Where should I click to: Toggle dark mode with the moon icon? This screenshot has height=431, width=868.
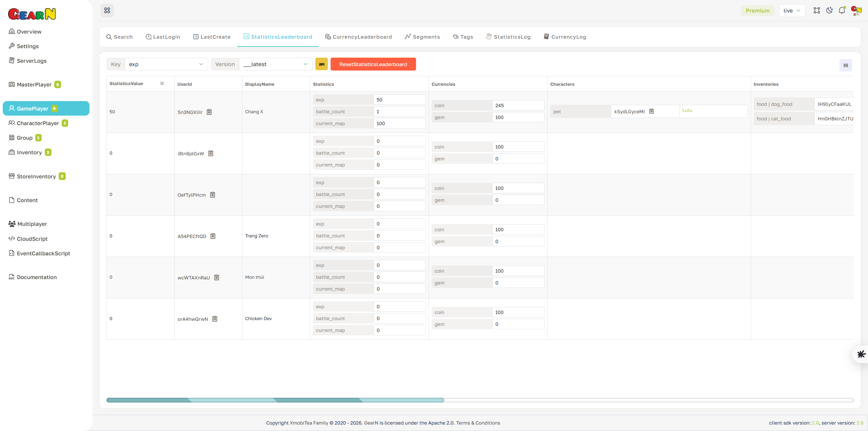[x=829, y=10]
